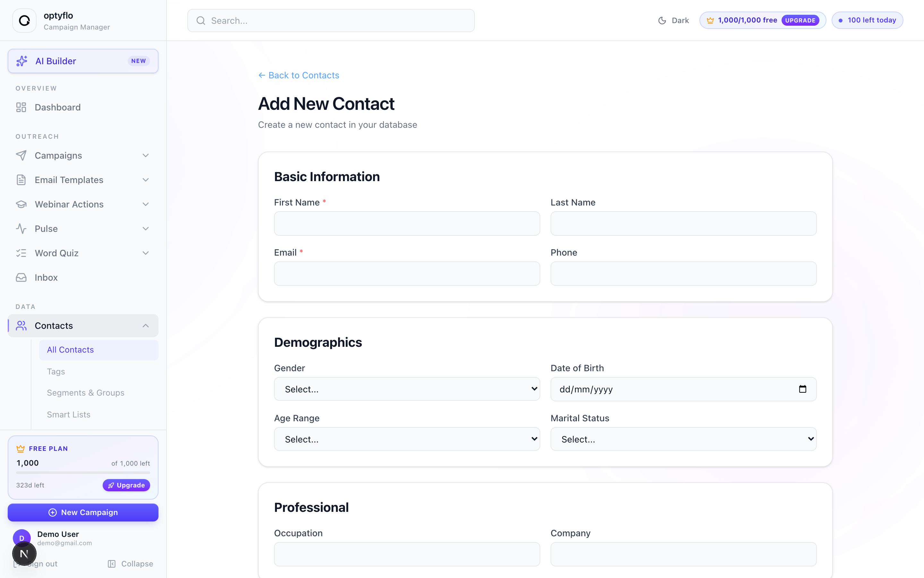Open AI Builder

[x=83, y=61]
